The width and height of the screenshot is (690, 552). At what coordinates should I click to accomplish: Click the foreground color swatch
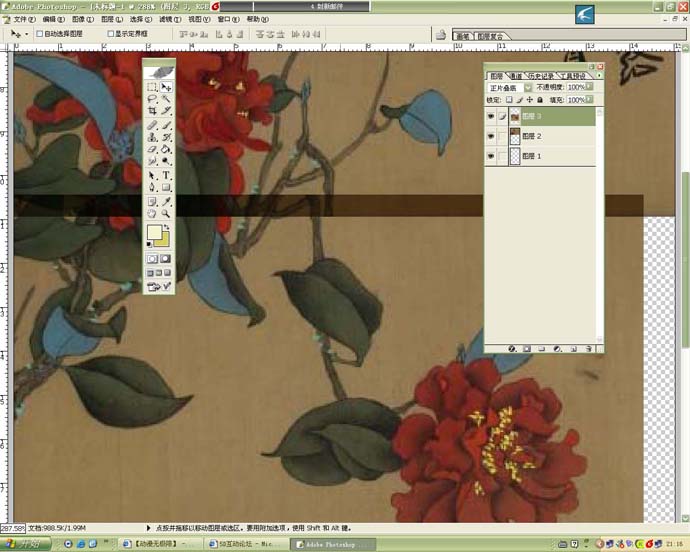(x=154, y=232)
